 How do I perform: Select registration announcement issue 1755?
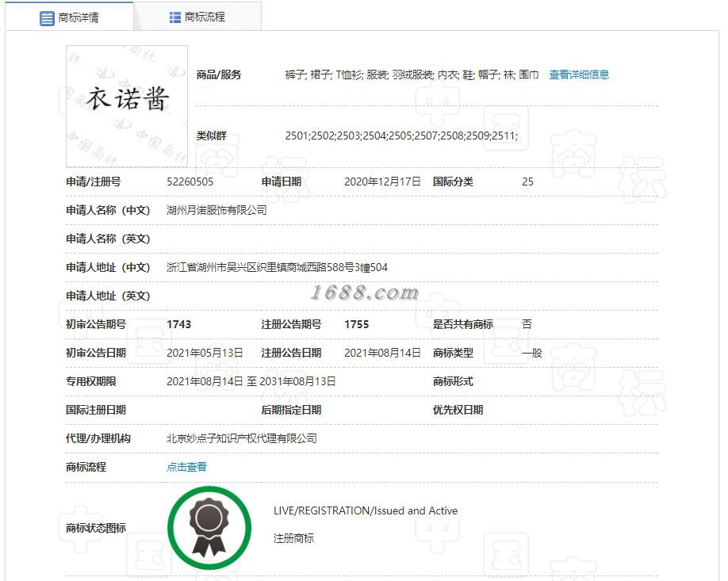click(357, 324)
